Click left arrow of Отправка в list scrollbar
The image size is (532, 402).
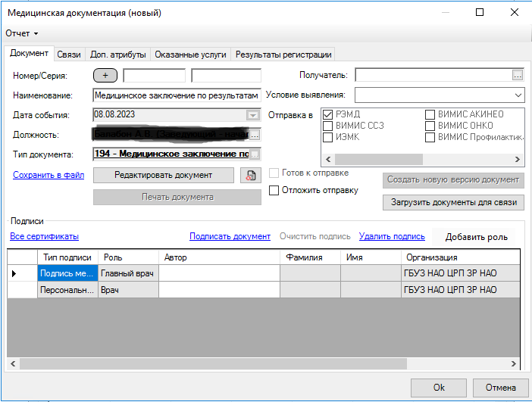tap(328, 159)
